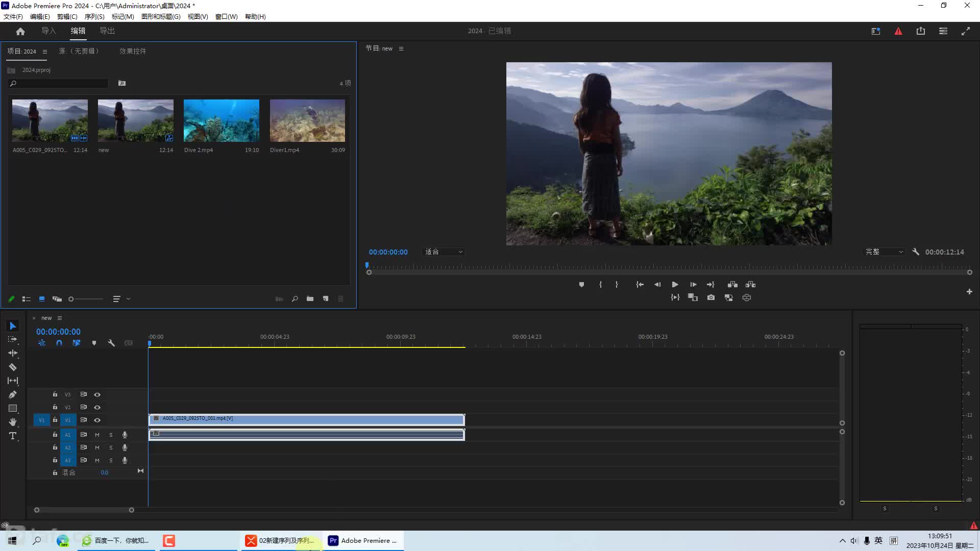Screen dimensions: 980x551
Task: Click Project panel search field
Action: (58, 84)
